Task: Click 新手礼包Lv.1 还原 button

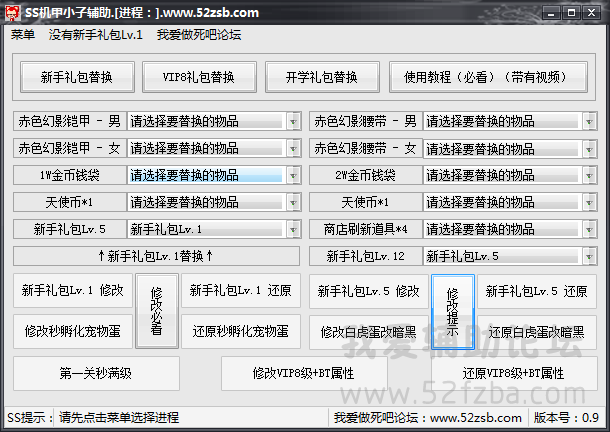Action: pyautogui.click(x=241, y=290)
